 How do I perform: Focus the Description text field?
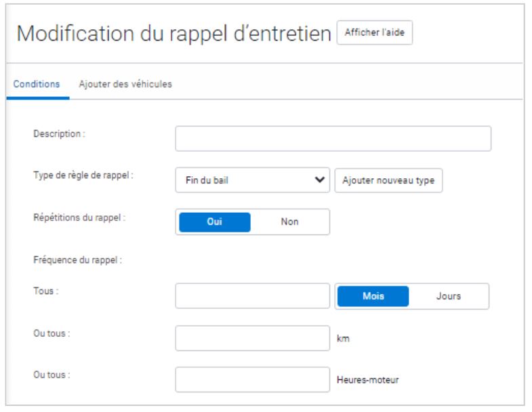tap(333, 138)
